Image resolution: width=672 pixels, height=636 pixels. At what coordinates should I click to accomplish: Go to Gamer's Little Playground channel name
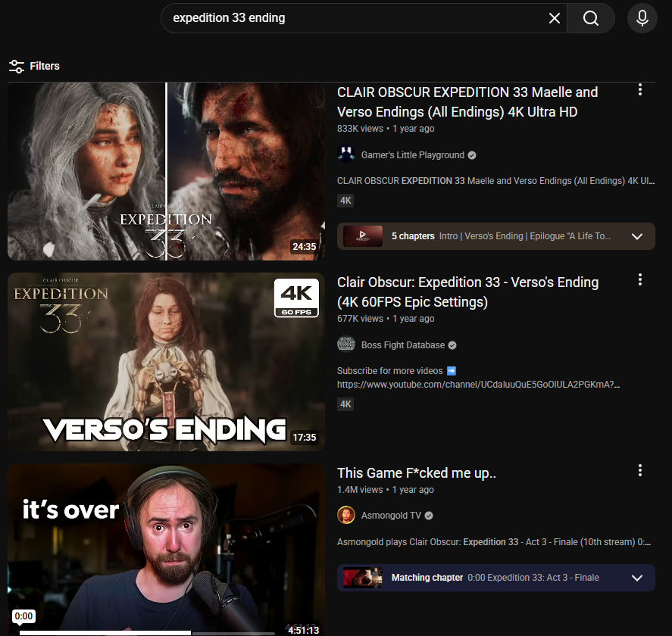412,155
